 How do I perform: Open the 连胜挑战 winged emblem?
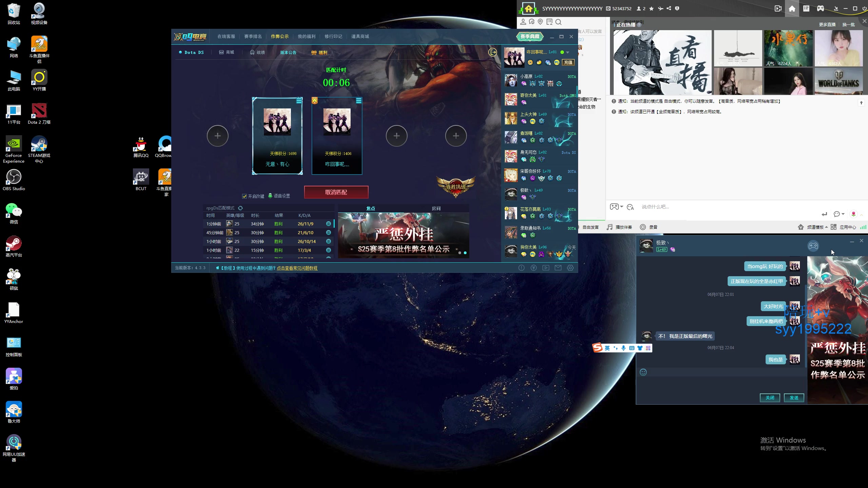456,187
